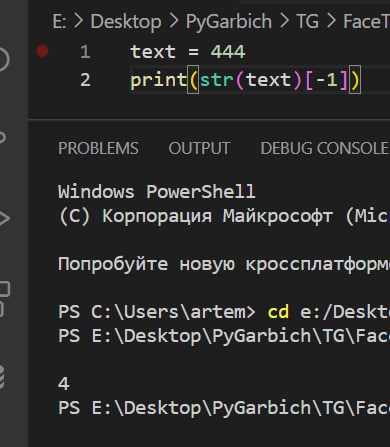Open the Search view in activity bar
390x447 pixels.
[3, 59]
